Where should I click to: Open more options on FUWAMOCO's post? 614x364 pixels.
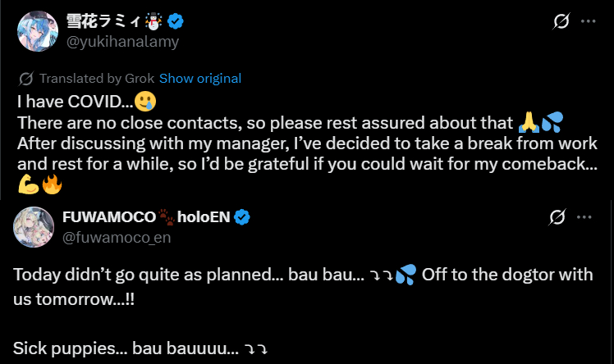pyautogui.click(x=584, y=217)
